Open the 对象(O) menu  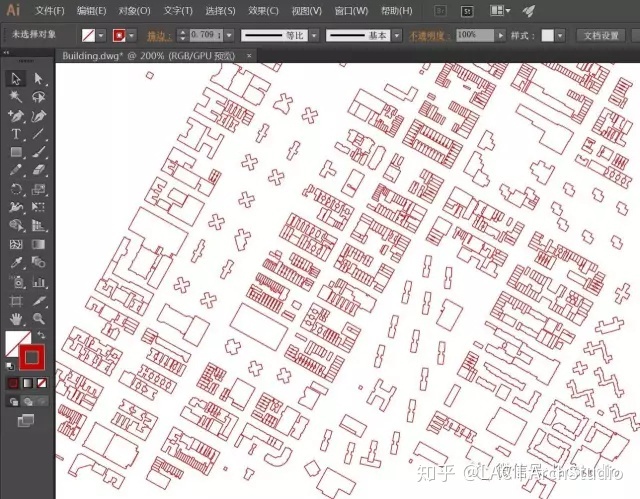pos(134,11)
